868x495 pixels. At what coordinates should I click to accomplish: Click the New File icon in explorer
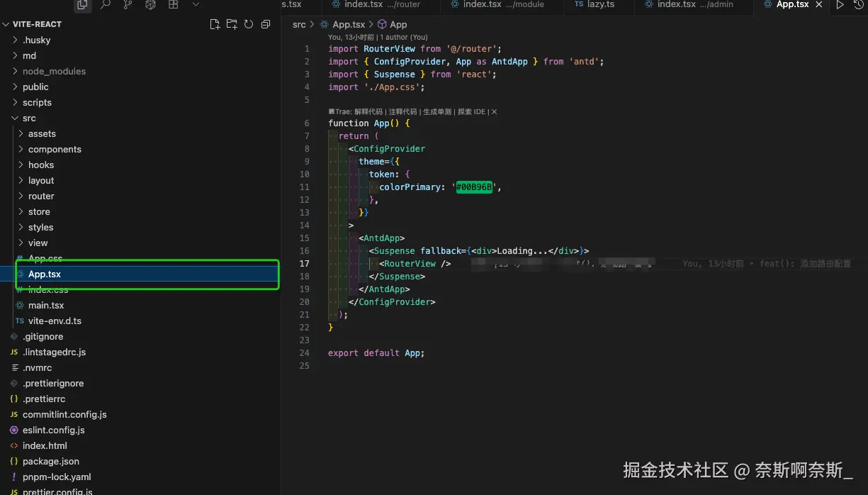215,24
